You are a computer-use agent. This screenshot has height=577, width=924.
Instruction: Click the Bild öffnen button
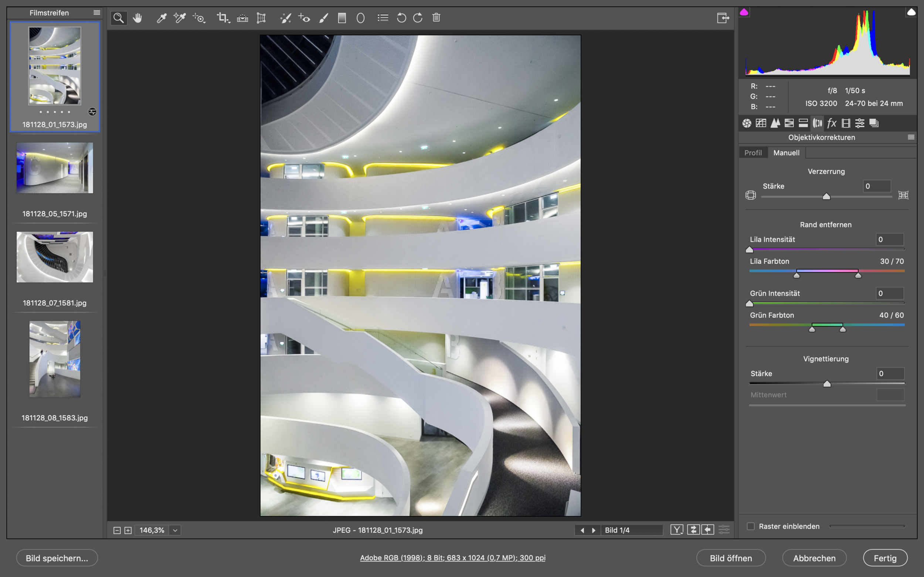coord(731,558)
